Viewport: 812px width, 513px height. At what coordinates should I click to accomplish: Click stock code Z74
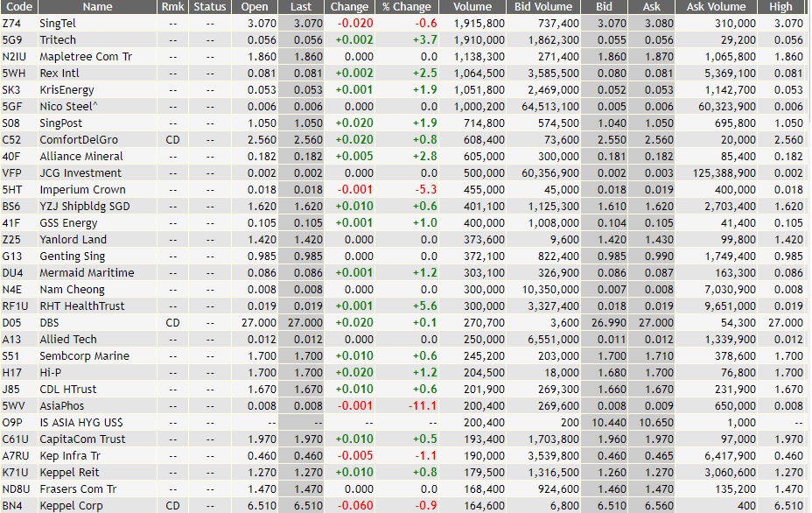(10, 24)
